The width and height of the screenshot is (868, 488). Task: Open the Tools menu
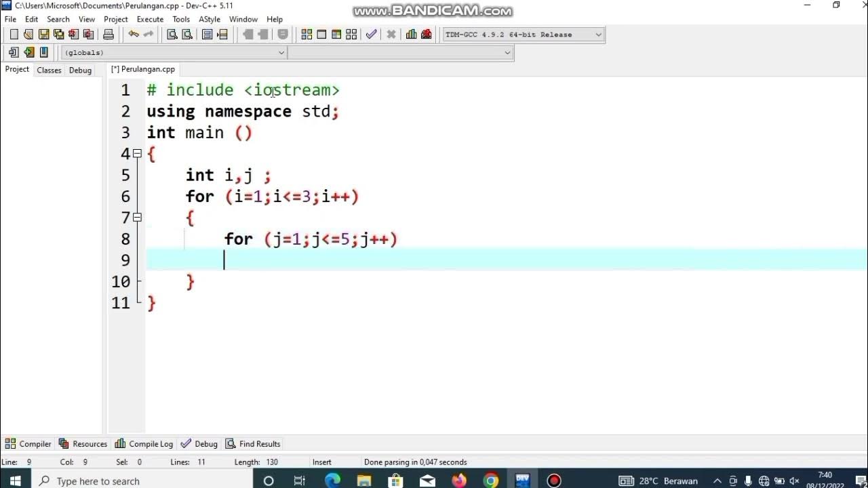(x=181, y=19)
